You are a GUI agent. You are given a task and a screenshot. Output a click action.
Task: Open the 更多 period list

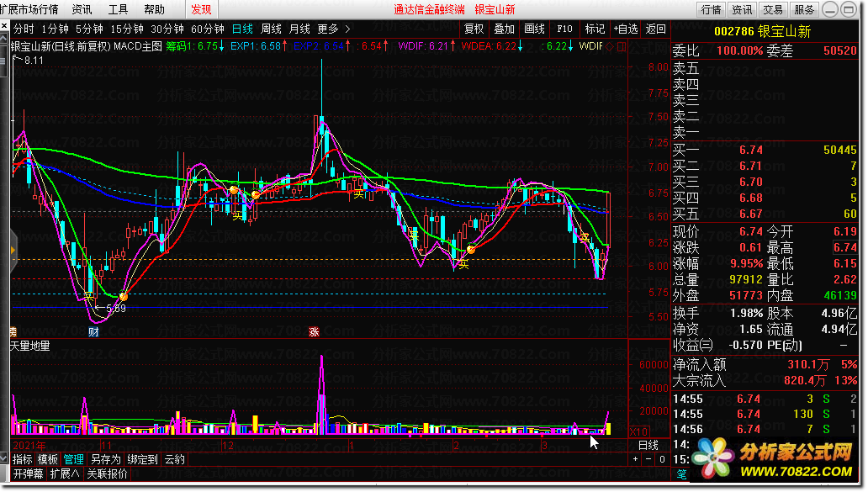click(x=328, y=29)
